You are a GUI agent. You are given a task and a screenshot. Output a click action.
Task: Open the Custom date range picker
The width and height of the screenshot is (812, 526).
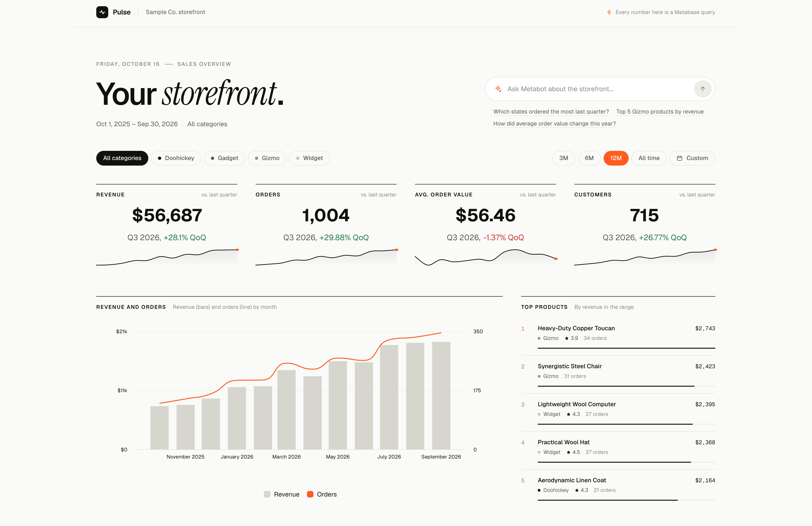[692, 158]
